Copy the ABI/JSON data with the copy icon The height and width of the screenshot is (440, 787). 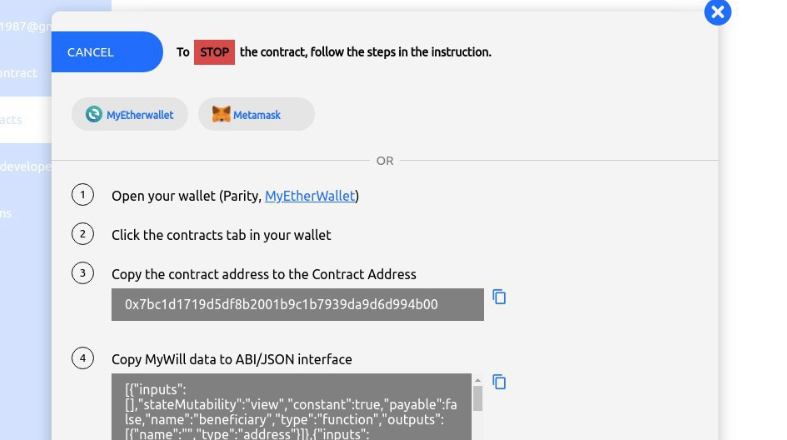499,382
